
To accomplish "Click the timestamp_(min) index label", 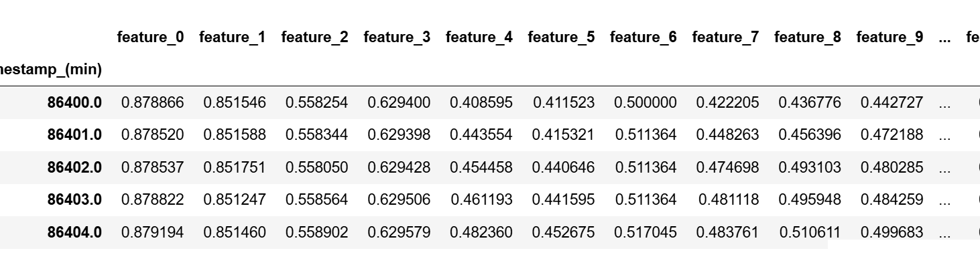I will click(x=51, y=70).
